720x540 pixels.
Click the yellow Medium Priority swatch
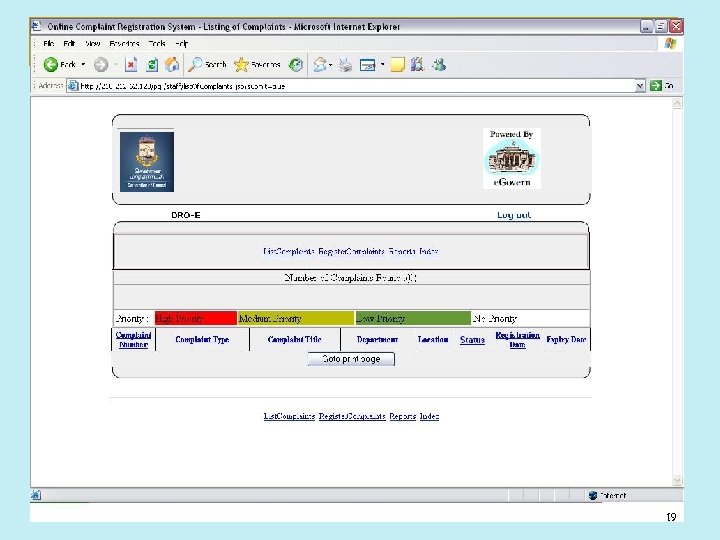click(x=296, y=318)
